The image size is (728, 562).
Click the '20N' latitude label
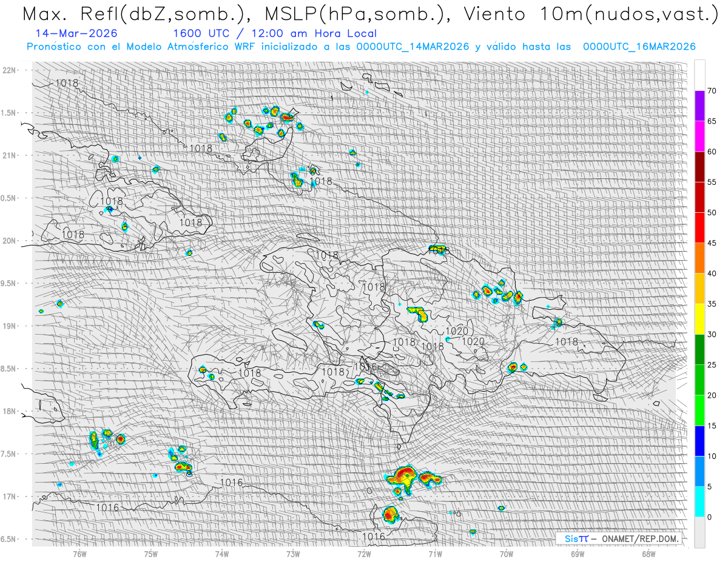[10, 241]
